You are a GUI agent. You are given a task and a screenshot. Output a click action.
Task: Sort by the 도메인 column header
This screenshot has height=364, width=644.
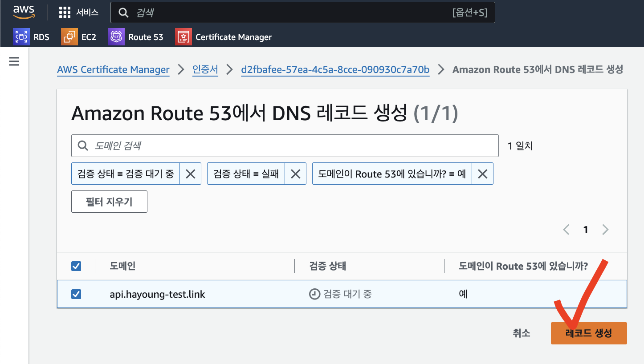pyautogui.click(x=122, y=266)
